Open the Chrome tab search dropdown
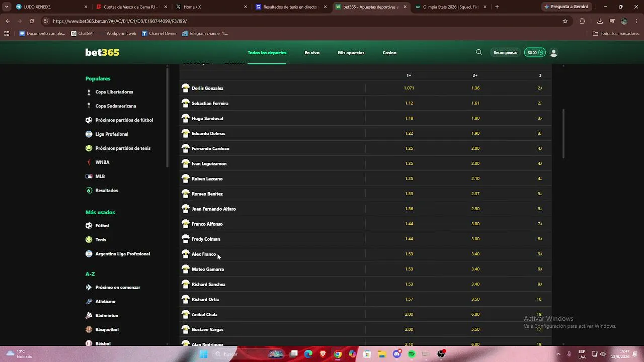This screenshot has width=644, height=362. point(7,7)
